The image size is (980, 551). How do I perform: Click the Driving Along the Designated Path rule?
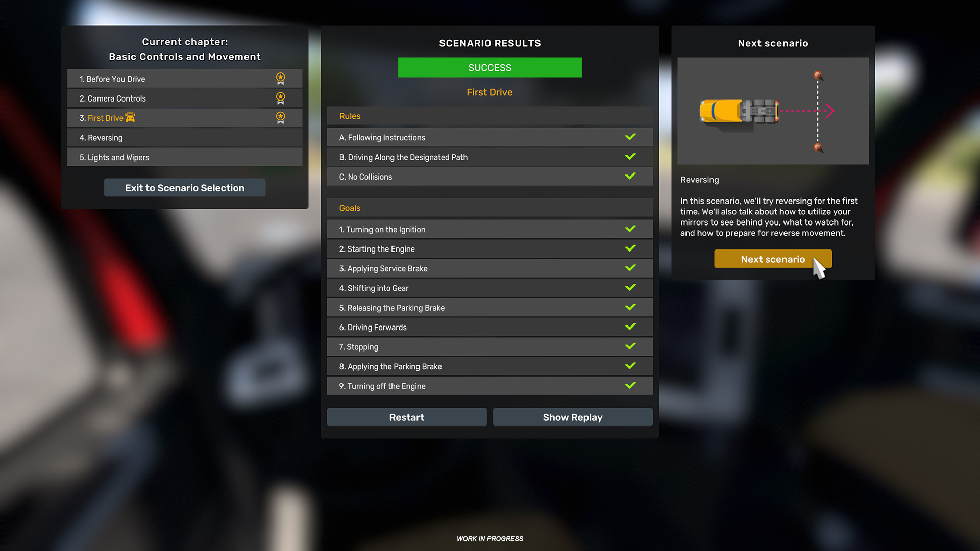tap(489, 157)
